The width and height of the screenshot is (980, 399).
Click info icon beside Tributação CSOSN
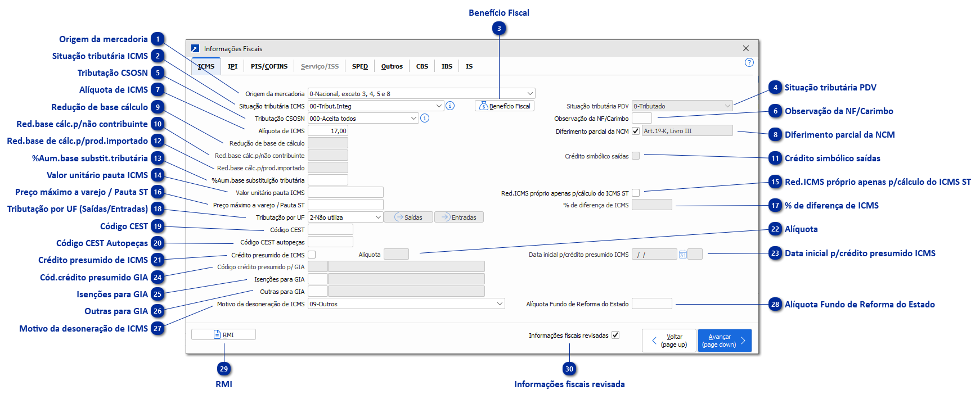(x=425, y=118)
